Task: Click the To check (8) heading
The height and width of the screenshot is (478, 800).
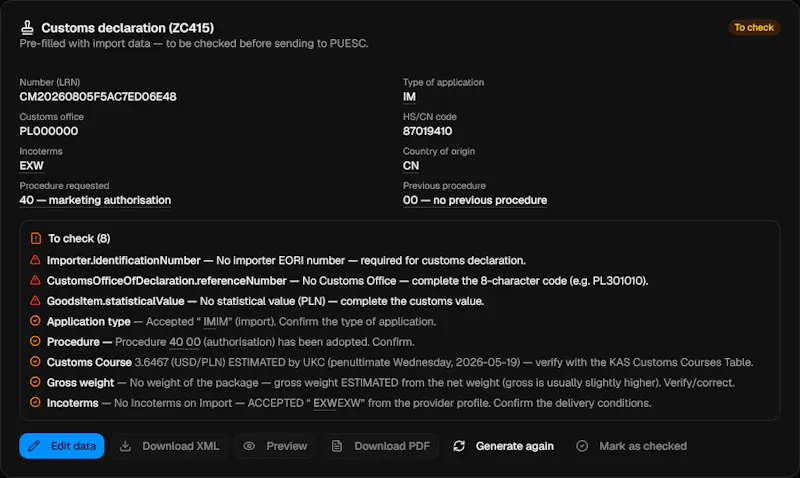Action: (x=79, y=238)
